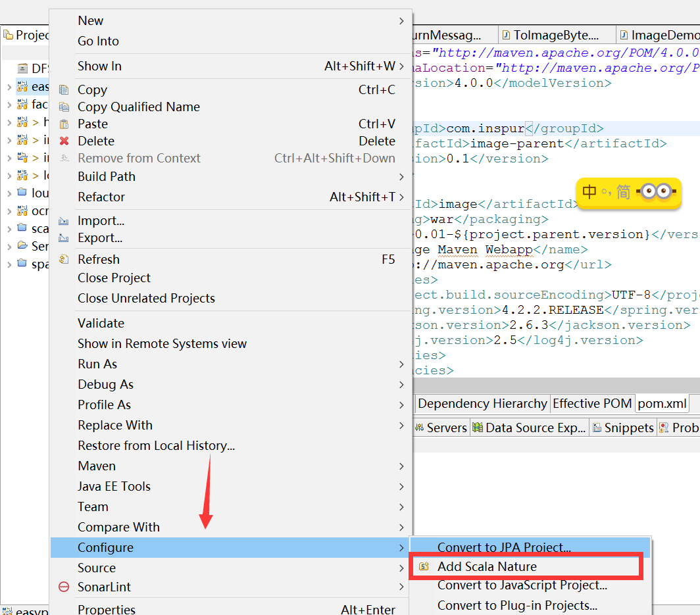Image resolution: width=700 pixels, height=615 pixels.
Task: Open the Run As submenu
Action: tap(231, 364)
